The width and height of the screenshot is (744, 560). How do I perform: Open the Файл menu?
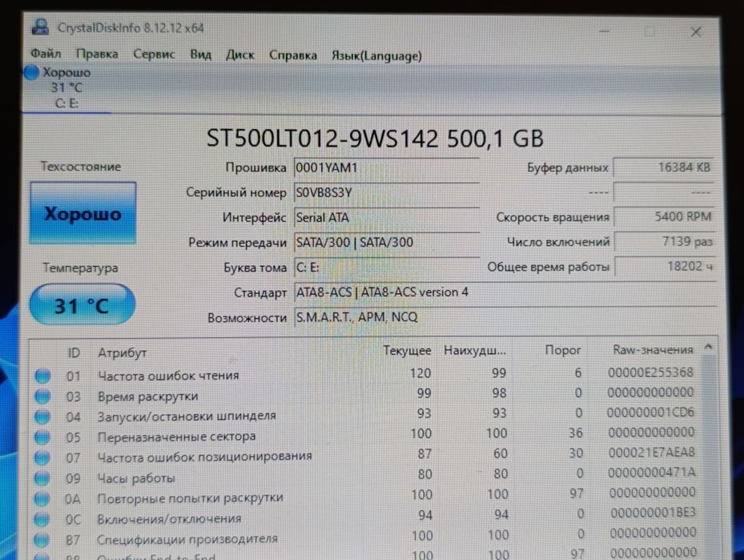46,54
